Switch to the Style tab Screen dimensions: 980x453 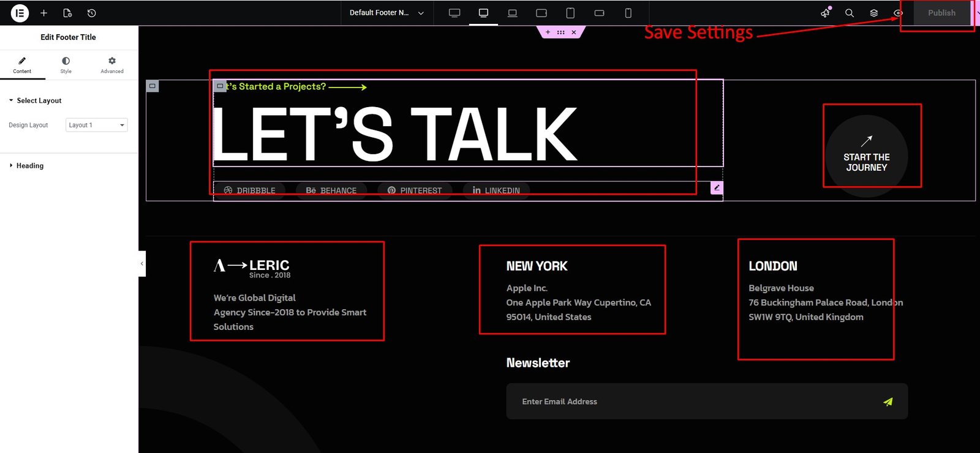coord(66,65)
